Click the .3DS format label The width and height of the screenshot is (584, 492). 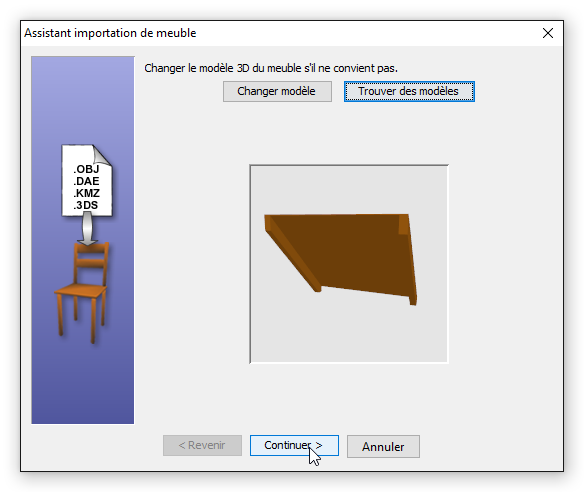(x=86, y=205)
